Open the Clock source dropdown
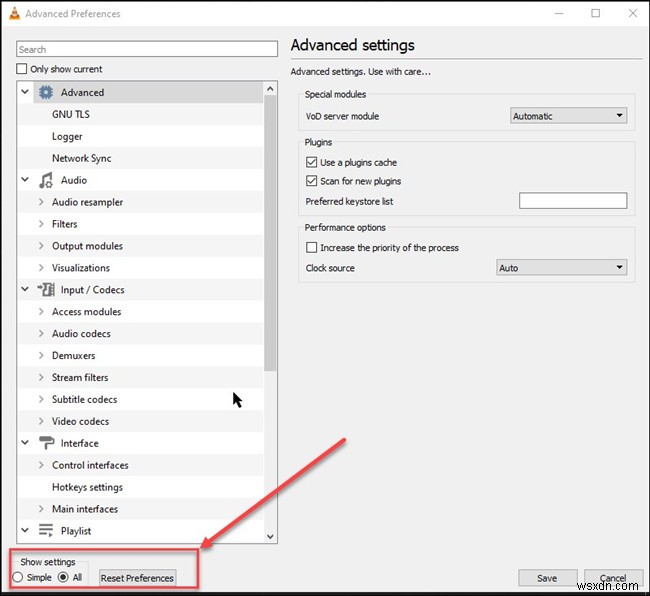650x596 pixels. click(x=561, y=267)
